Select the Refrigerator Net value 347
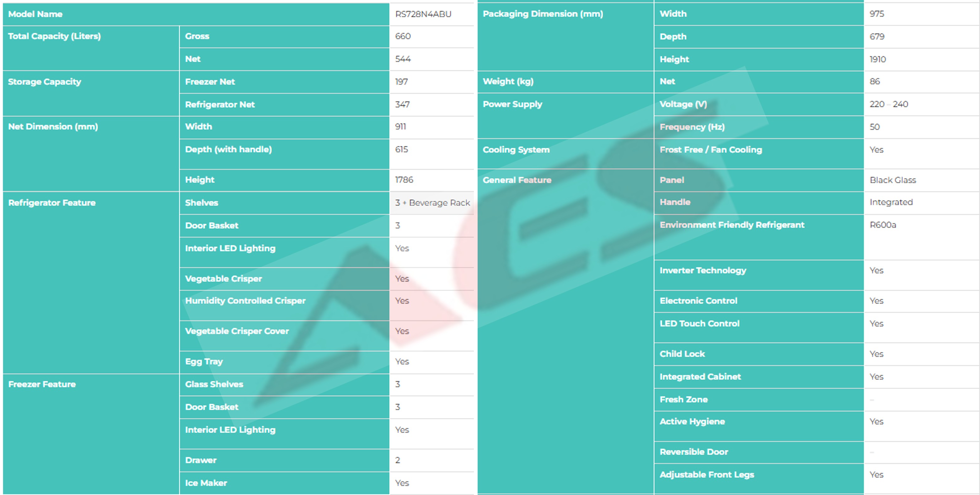 tap(402, 104)
